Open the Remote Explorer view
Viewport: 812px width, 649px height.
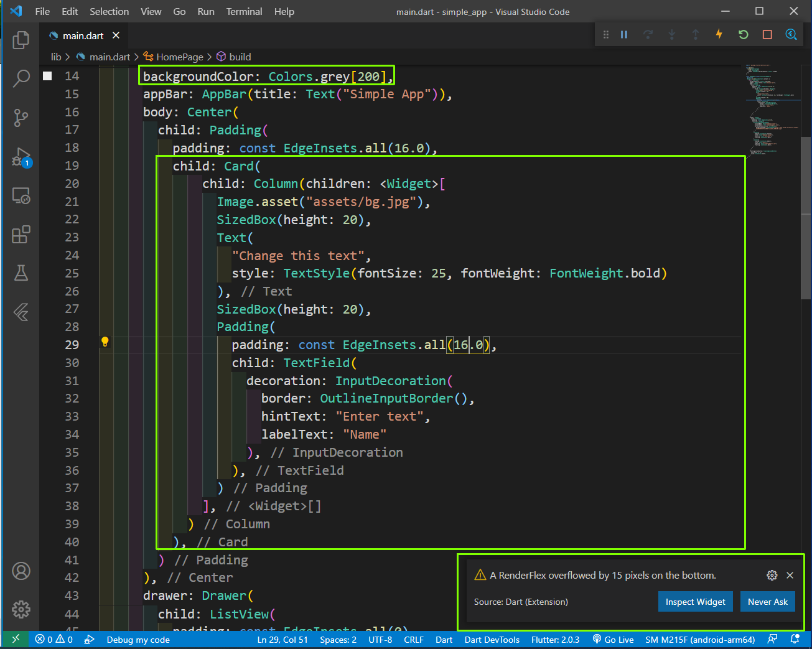(21, 196)
